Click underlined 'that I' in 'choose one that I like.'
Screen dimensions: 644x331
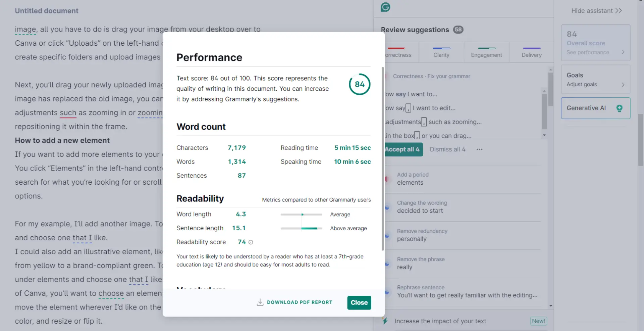pos(82,238)
